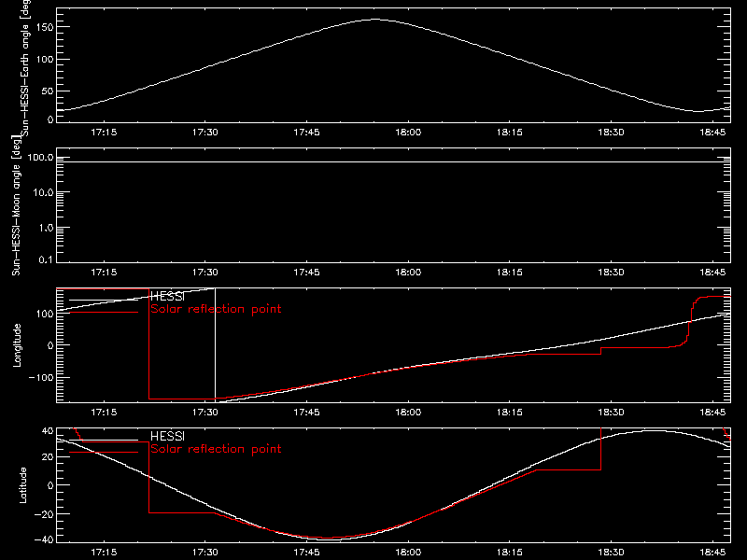Select the Latitude axis title
Screen dimensions: 747x560
22,485
